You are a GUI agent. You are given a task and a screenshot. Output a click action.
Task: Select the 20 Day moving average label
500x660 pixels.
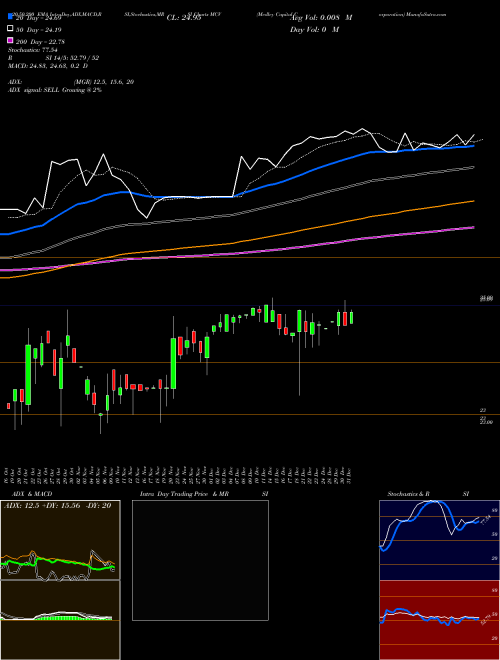(x=41, y=18)
